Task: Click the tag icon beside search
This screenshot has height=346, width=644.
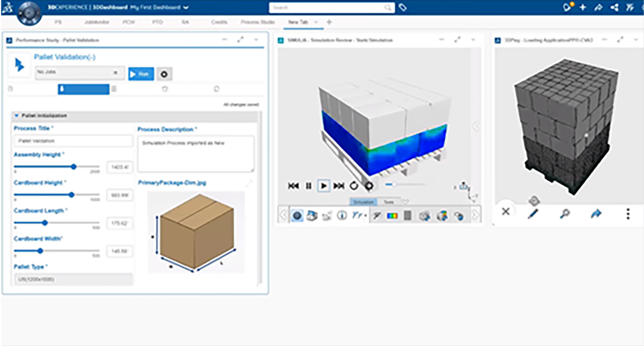Action: [402, 8]
